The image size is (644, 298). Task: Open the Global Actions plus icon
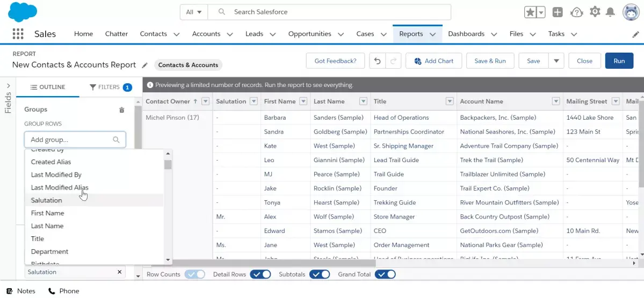(x=558, y=12)
